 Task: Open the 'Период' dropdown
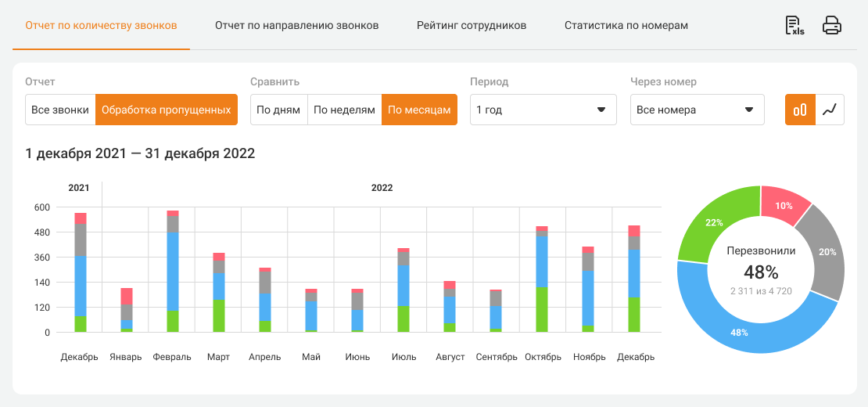[x=543, y=110]
